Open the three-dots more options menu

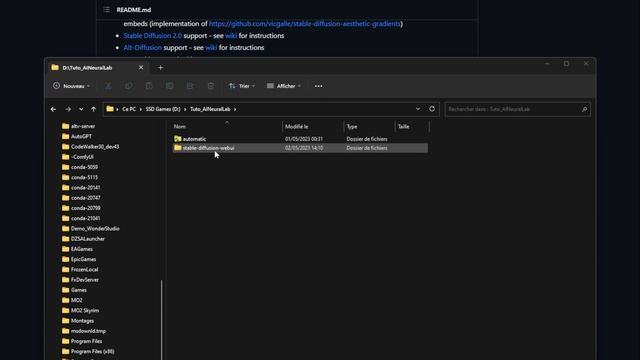318,86
